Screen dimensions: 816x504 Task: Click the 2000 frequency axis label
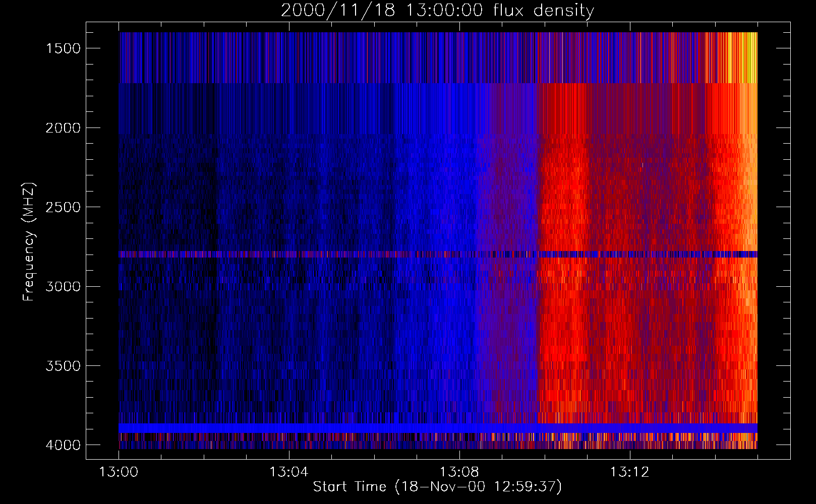point(63,128)
